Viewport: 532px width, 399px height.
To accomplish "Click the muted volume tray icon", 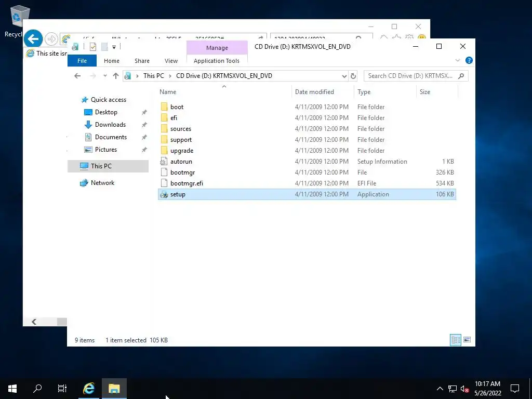I will [x=465, y=389].
